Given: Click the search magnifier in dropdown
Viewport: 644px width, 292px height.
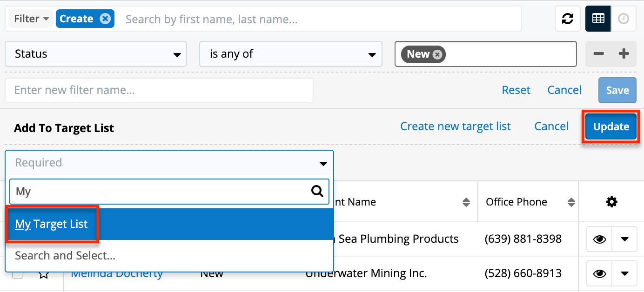Looking at the screenshot, I should click(x=317, y=192).
